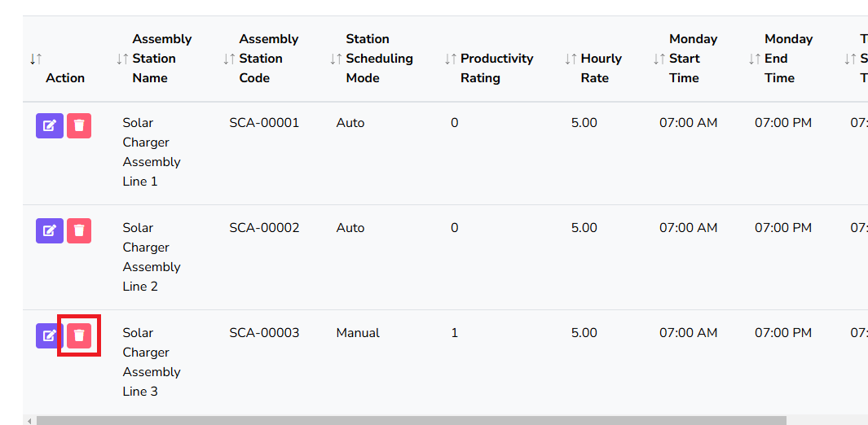This screenshot has width=868, height=425.
Task: Select the SCA-00001 station code cell
Action: tap(264, 123)
